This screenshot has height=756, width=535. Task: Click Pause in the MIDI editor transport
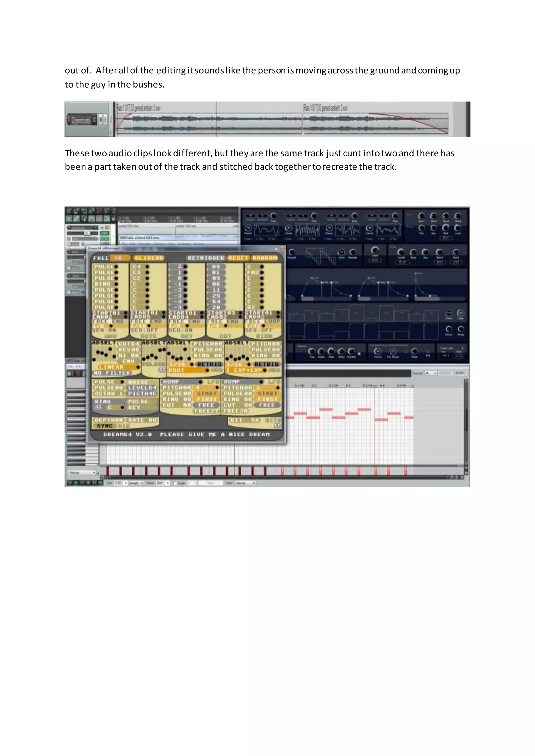click(82, 483)
